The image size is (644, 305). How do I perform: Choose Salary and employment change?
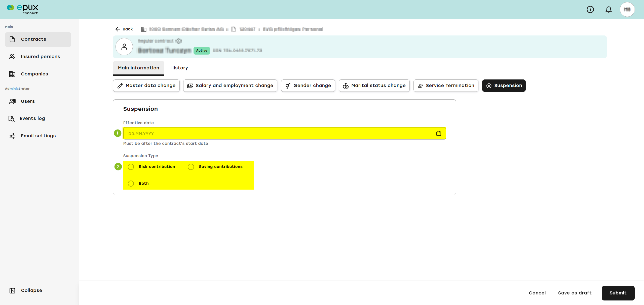coord(230,86)
